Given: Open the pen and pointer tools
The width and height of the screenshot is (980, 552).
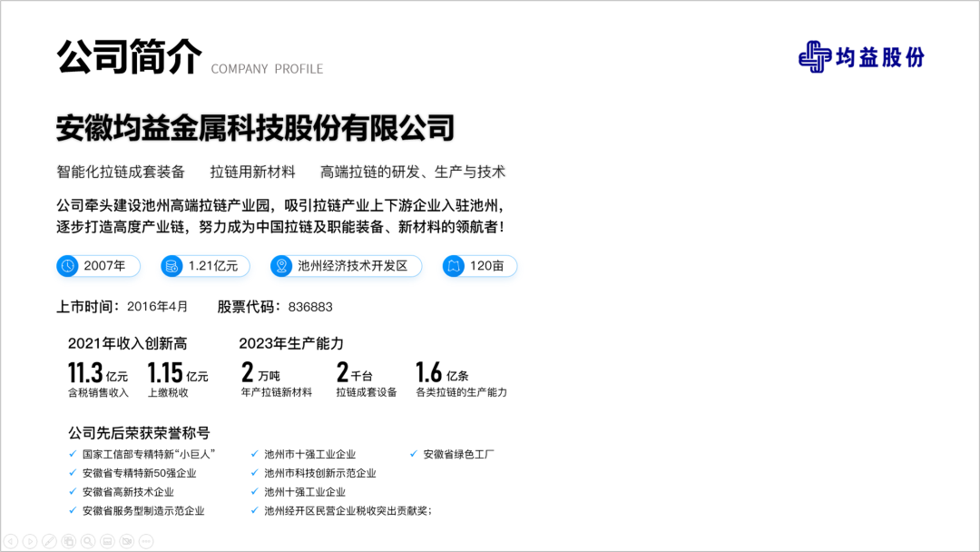Looking at the screenshot, I should tap(49, 541).
